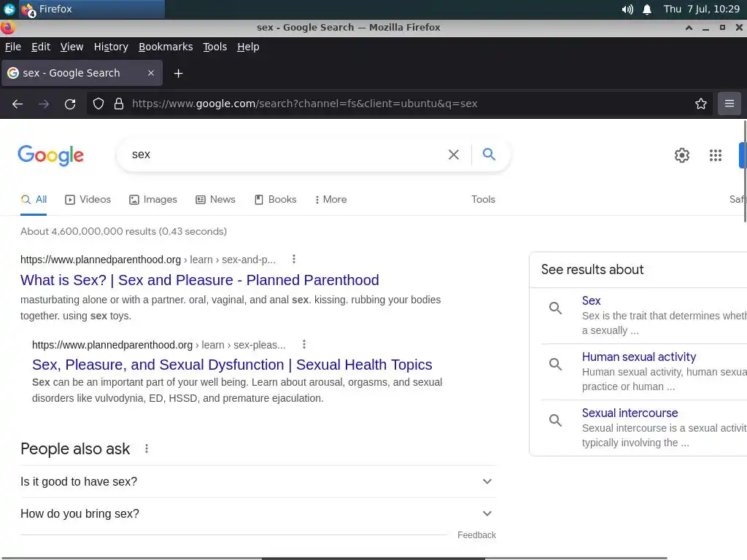747x560 pixels.
Task: Open the 'Human sexual activity' link
Action: [638, 357]
